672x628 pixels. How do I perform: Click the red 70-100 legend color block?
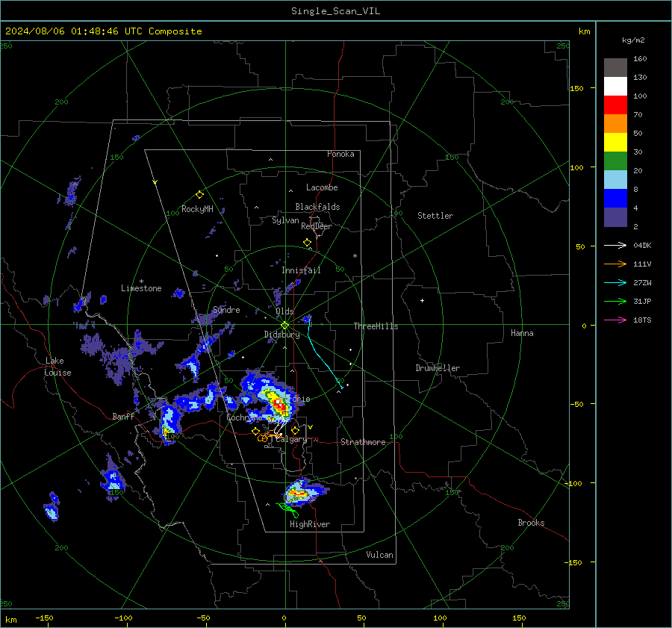(x=615, y=105)
